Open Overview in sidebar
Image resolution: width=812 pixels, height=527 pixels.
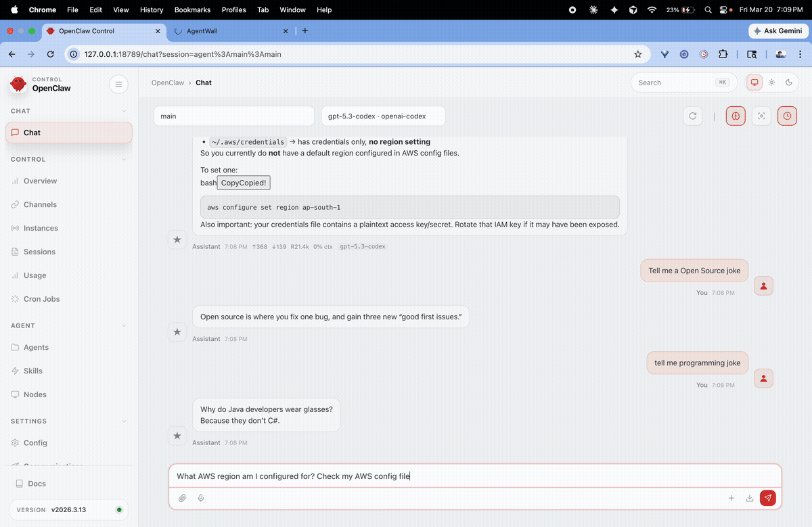click(x=69, y=181)
